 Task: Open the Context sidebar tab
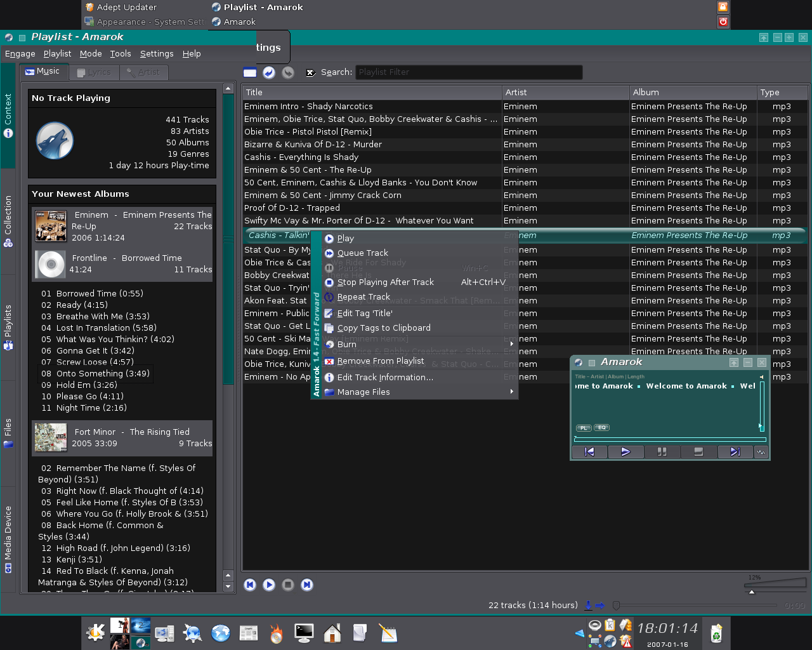click(8, 116)
